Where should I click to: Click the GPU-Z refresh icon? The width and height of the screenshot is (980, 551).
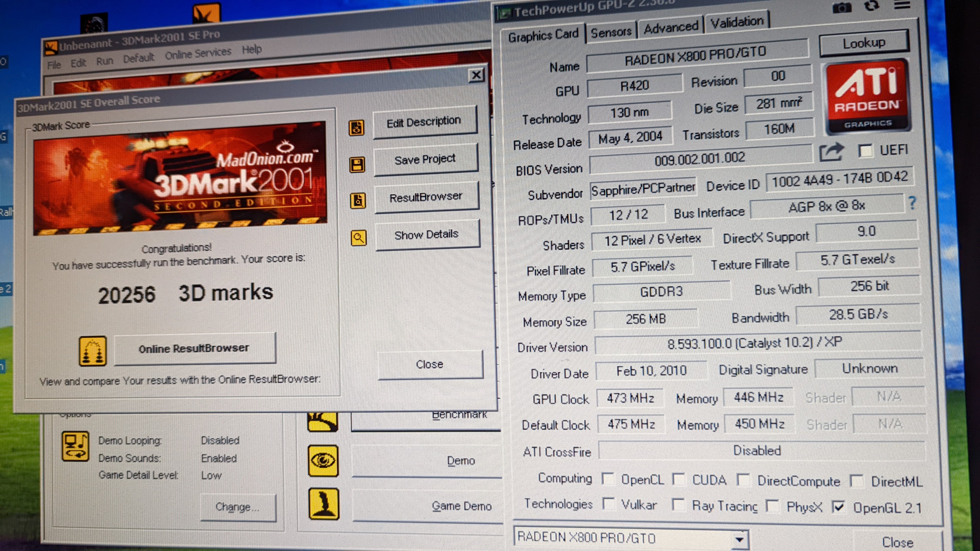(x=872, y=5)
